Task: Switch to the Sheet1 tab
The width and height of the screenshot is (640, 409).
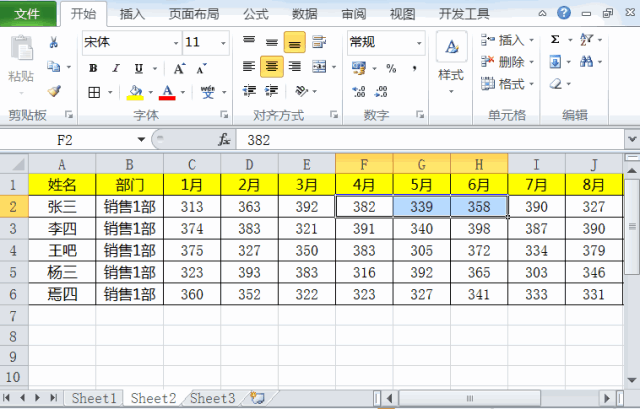Action: (x=94, y=398)
